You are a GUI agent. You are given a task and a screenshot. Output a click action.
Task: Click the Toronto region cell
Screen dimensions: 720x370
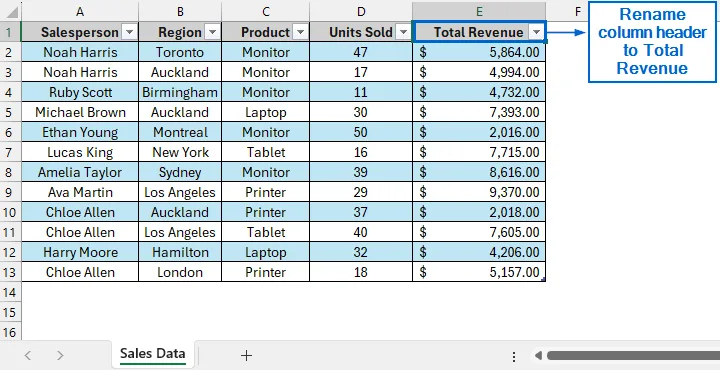point(180,52)
